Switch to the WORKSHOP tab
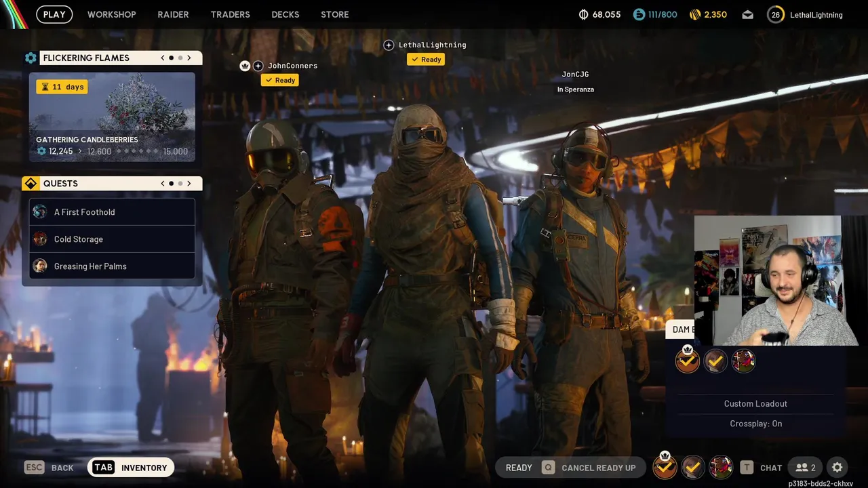The width and height of the screenshot is (868, 488). click(112, 14)
